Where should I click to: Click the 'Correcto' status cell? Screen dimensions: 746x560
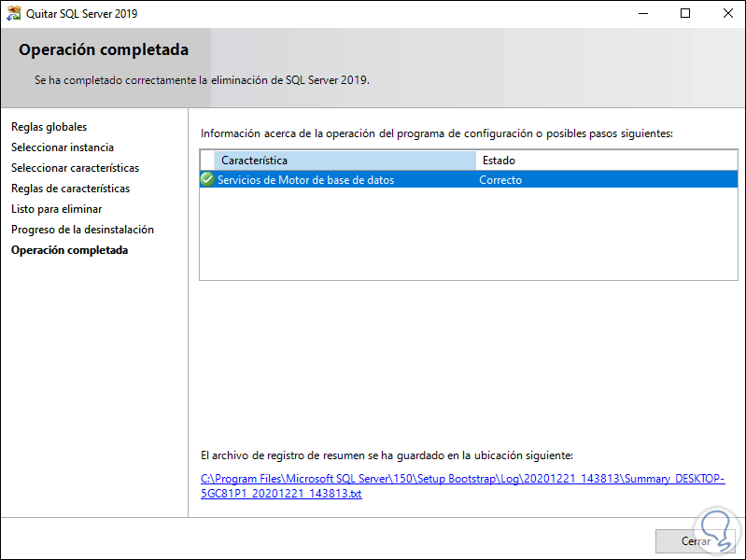pos(500,180)
